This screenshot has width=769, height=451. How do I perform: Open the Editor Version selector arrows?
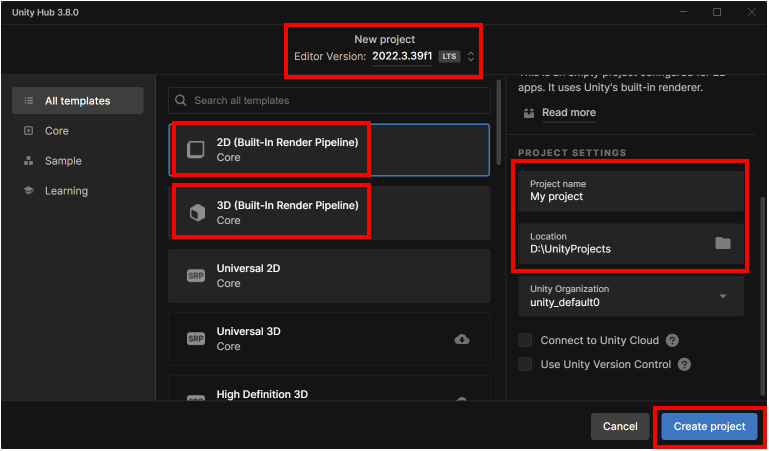click(x=471, y=57)
